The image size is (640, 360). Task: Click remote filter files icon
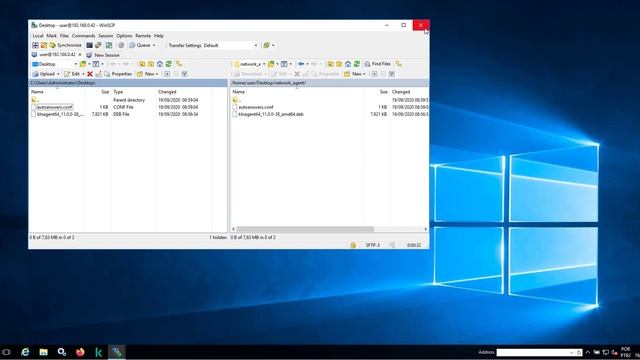coord(284,64)
